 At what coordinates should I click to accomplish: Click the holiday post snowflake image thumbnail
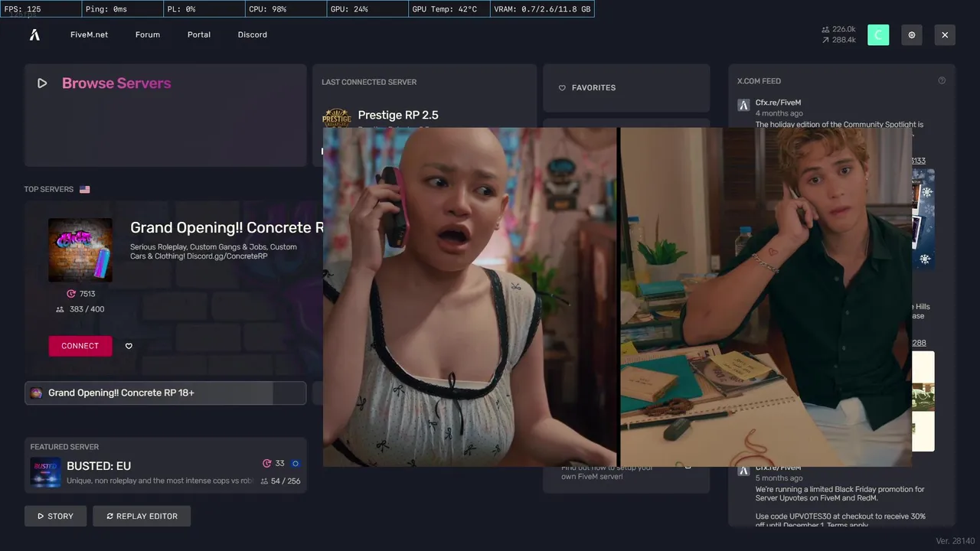tap(923, 219)
